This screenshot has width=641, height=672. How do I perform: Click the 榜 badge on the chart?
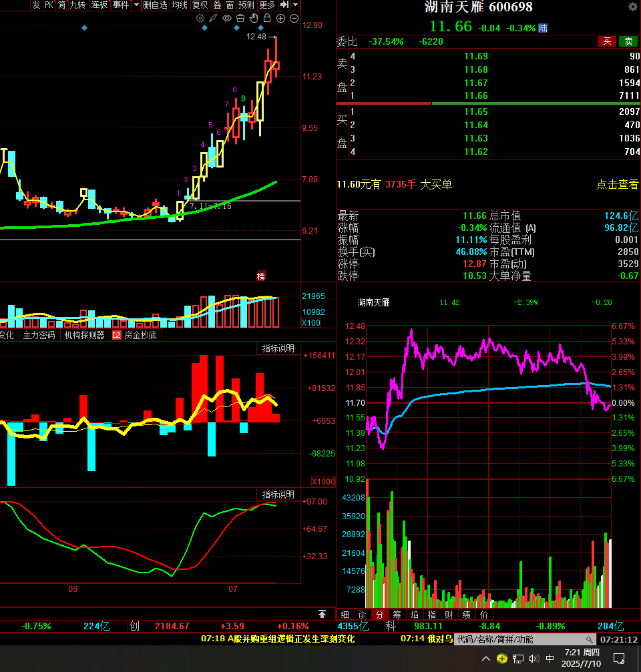point(260,276)
